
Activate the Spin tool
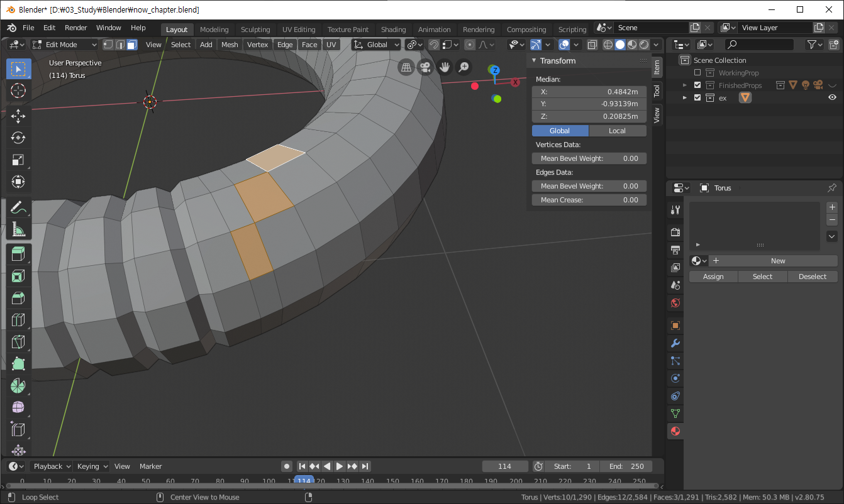pyautogui.click(x=18, y=386)
